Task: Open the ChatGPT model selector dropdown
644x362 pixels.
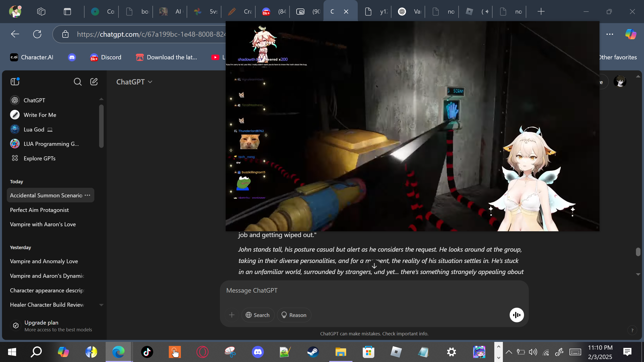Action: click(134, 82)
